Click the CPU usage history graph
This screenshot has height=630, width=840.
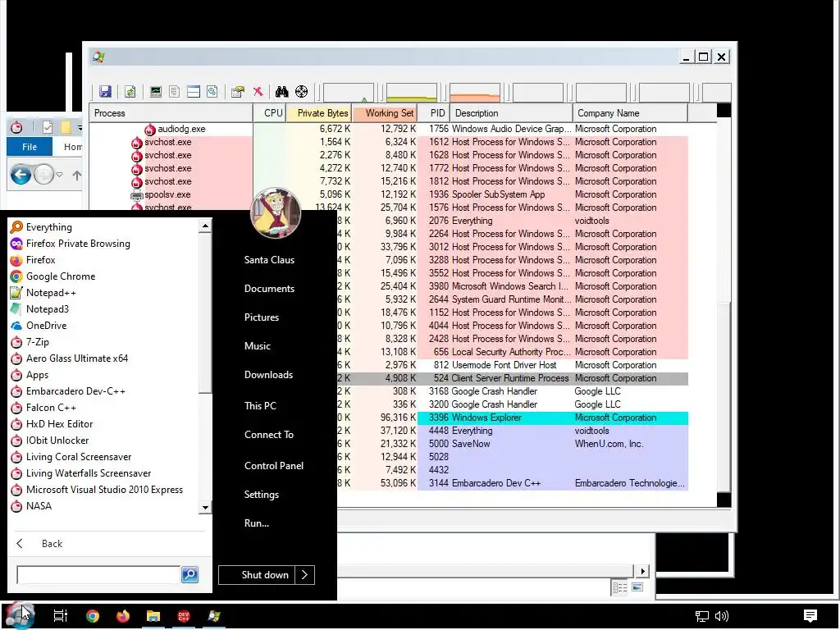coord(348,92)
